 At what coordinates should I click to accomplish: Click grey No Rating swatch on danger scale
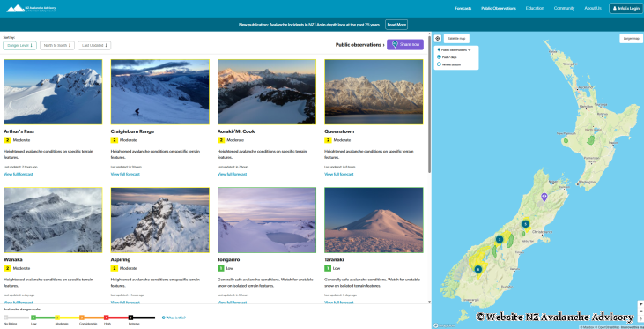point(6,318)
